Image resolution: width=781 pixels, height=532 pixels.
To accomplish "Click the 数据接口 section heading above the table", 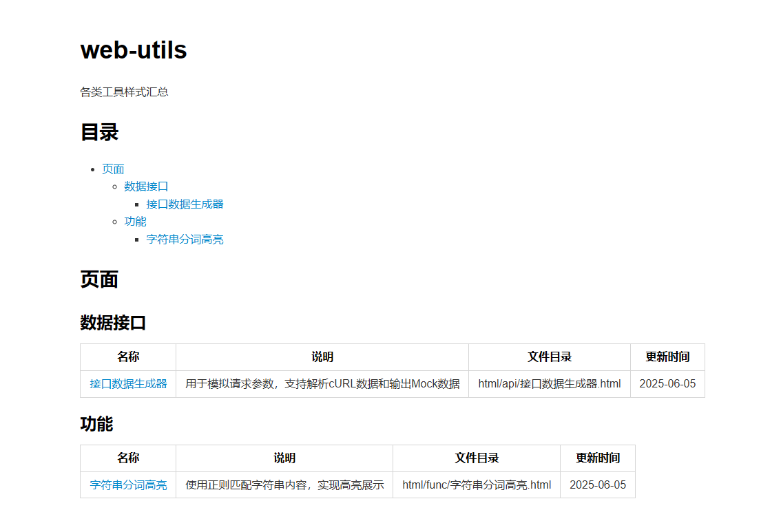I will tap(113, 323).
